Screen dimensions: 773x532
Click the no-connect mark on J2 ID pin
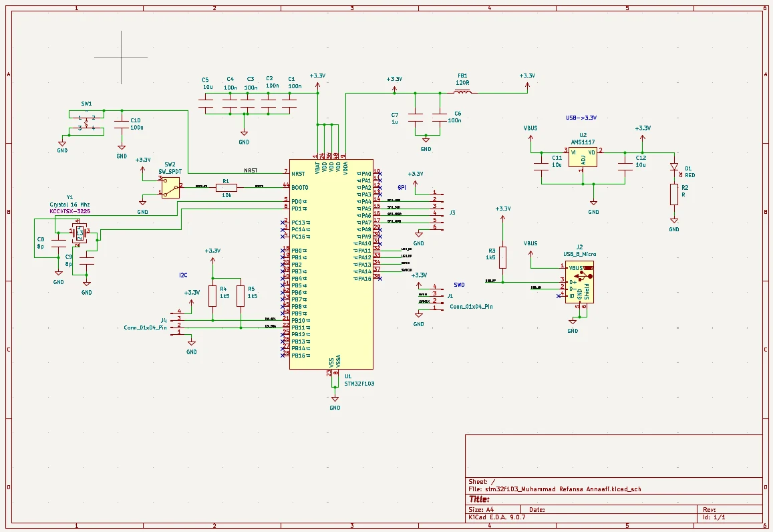[x=559, y=296]
